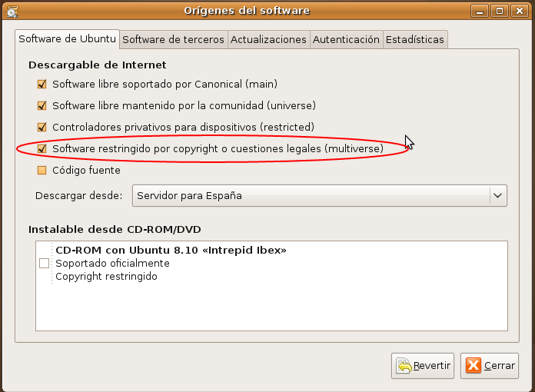Select the CD-ROM con Ubuntu 8.10 entry
This screenshot has width=535, height=392.
[171, 251]
